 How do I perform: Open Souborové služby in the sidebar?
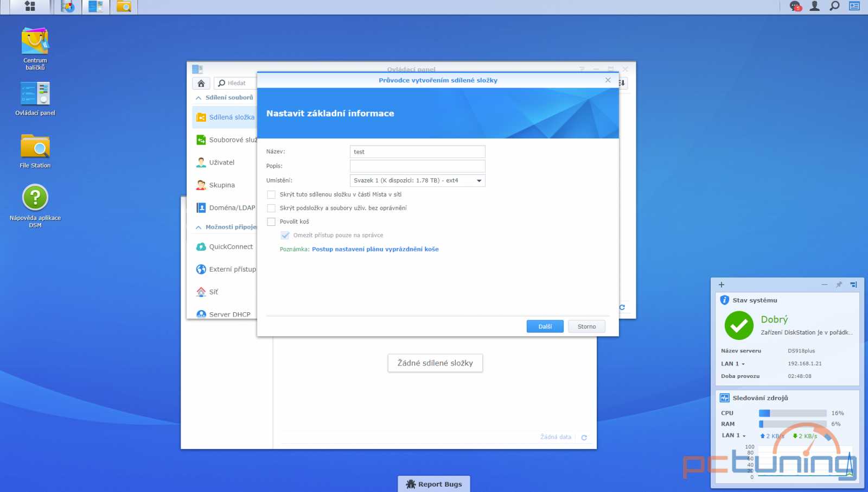[225, 140]
